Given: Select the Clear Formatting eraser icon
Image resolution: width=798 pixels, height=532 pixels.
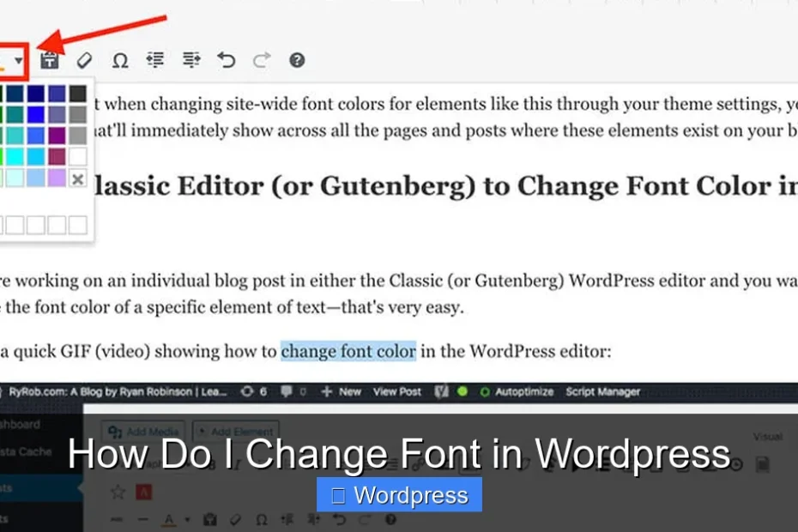Looking at the screenshot, I should pos(84,61).
